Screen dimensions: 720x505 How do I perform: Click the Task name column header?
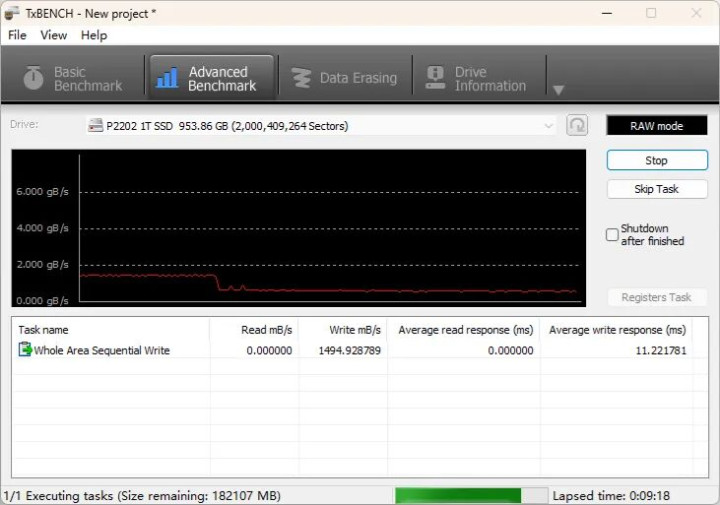coord(110,330)
